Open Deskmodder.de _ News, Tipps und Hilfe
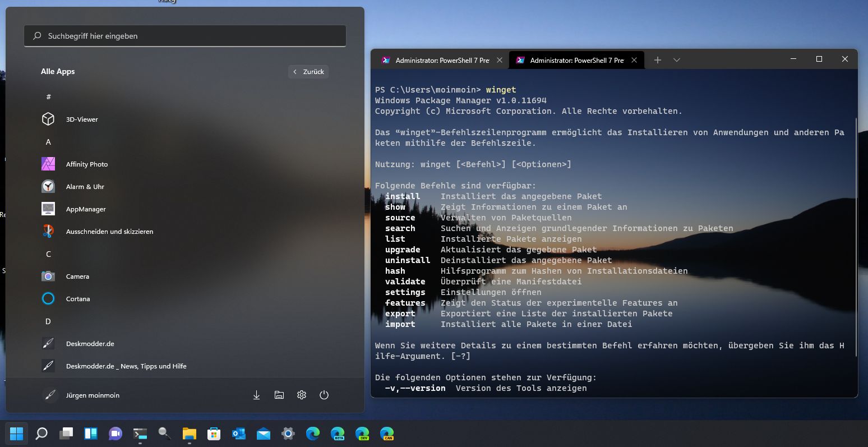 click(x=184, y=366)
